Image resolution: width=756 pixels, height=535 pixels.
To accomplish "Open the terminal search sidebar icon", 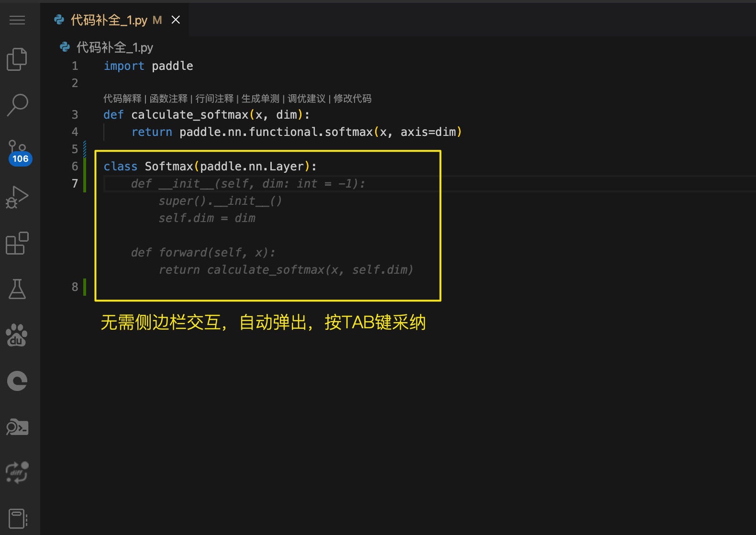I will pos(17,427).
